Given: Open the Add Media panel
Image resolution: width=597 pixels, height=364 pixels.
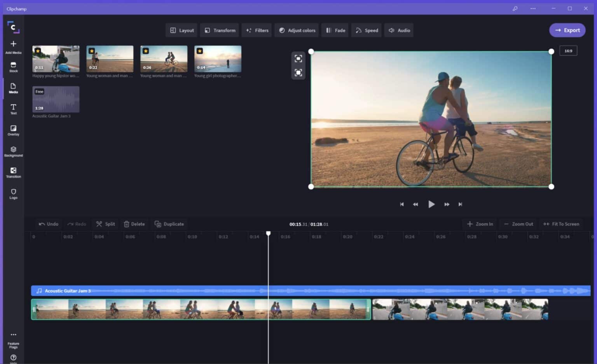Looking at the screenshot, I should (13, 47).
